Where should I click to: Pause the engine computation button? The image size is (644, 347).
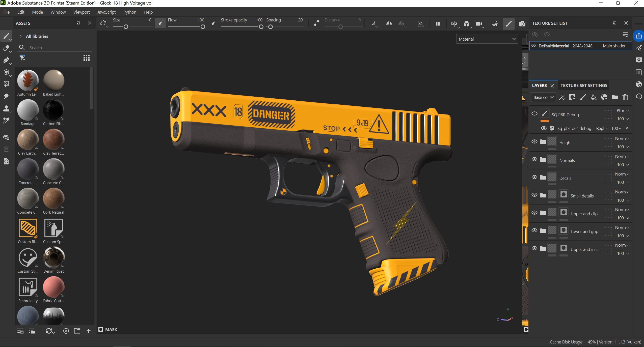click(438, 24)
